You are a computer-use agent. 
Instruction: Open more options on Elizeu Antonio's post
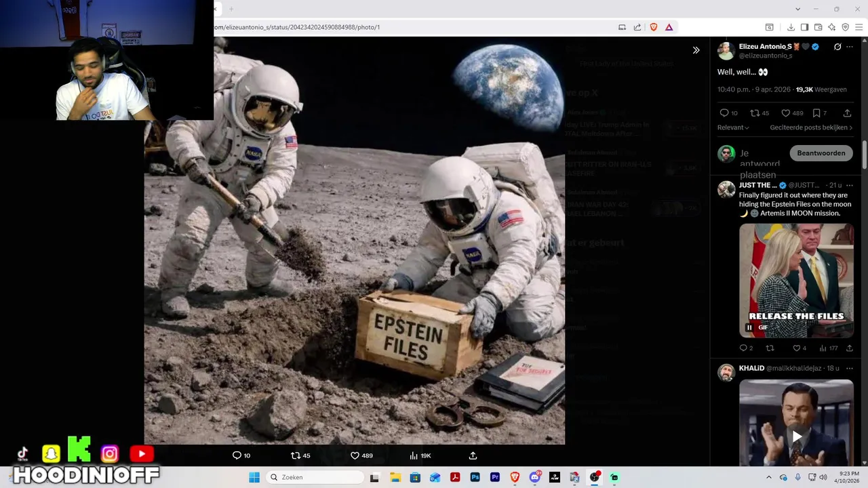point(850,47)
